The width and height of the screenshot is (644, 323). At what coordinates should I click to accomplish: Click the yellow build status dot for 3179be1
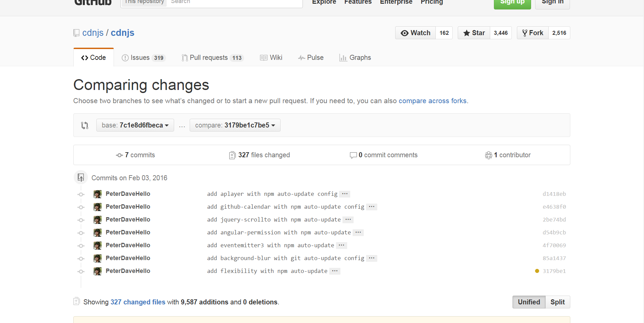click(x=537, y=271)
